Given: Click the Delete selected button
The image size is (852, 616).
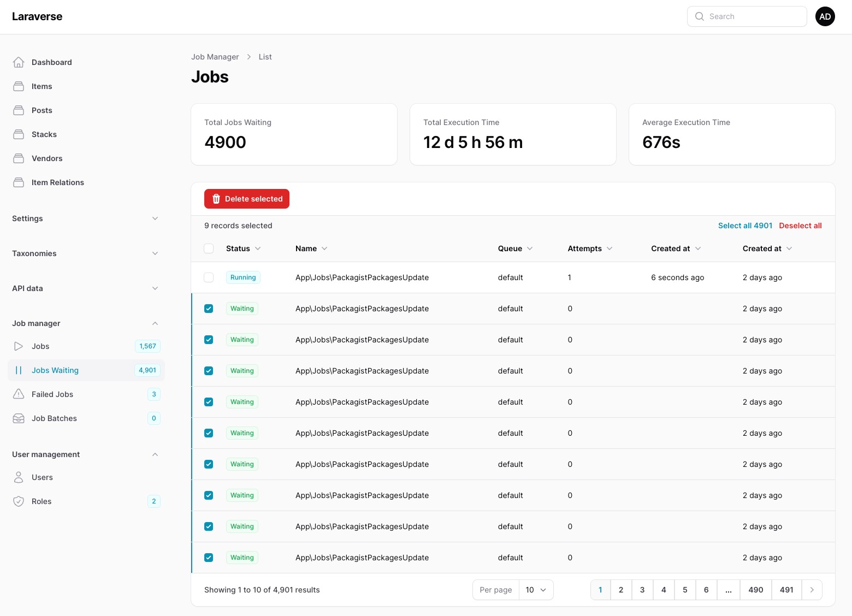Looking at the screenshot, I should click(x=247, y=199).
